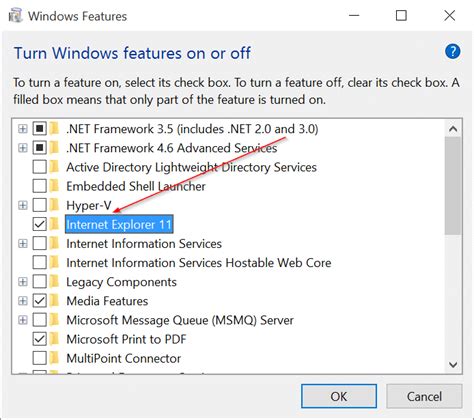This screenshot has height=420, width=474.
Task: Expand the Media Features tree node
Action: tap(23, 301)
